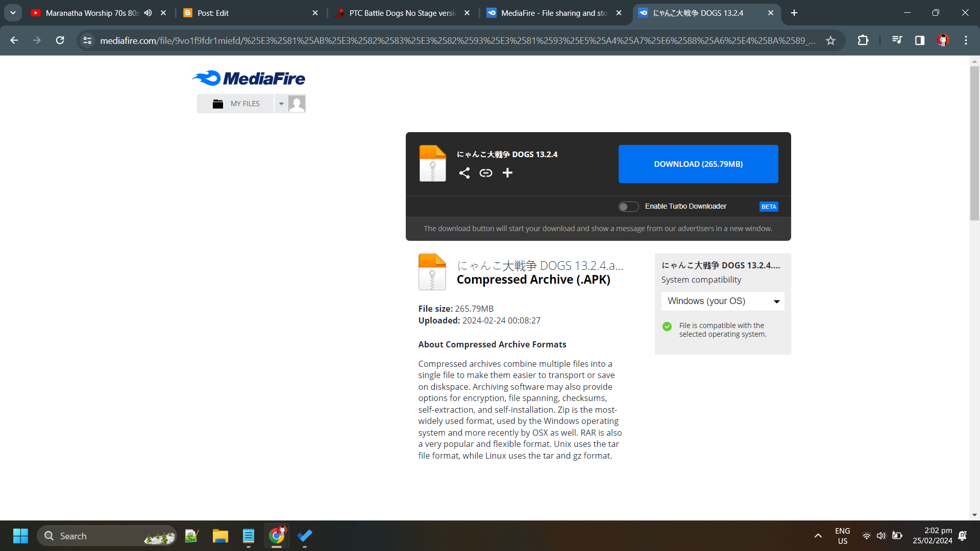
Task: Bookmark this page with the star icon
Action: (x=830, y=40)
